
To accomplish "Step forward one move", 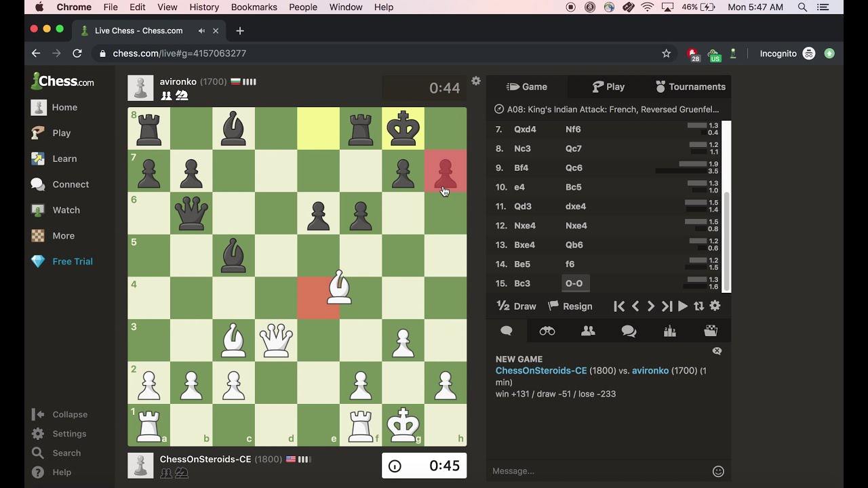I will pyautogui.click(x=651, y=306).
